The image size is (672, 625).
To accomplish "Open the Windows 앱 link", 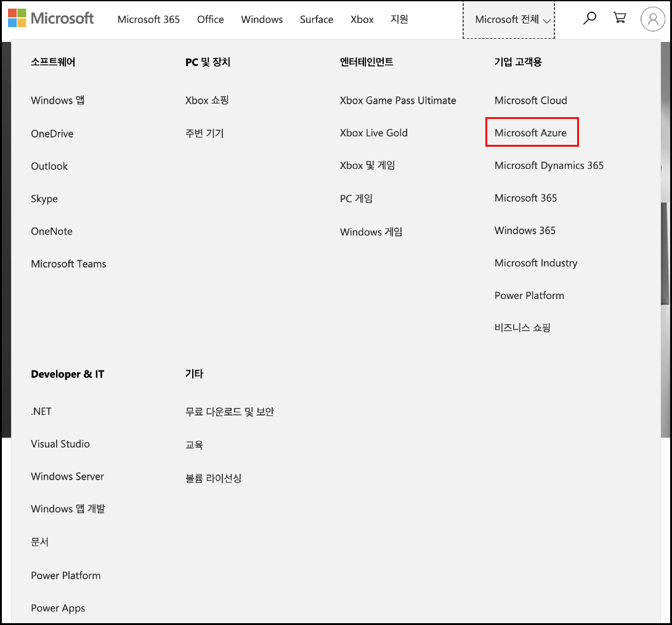I will click(x=57, y=100).
